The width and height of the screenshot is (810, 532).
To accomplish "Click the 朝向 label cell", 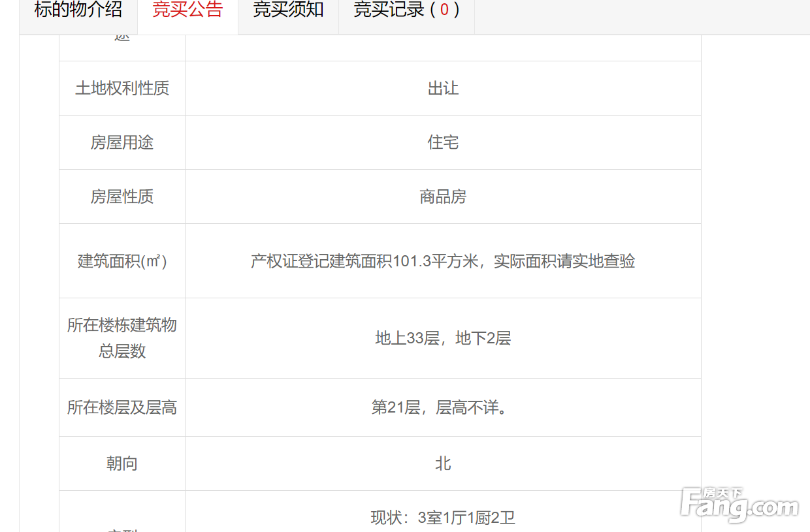I will tap(122, 464).
